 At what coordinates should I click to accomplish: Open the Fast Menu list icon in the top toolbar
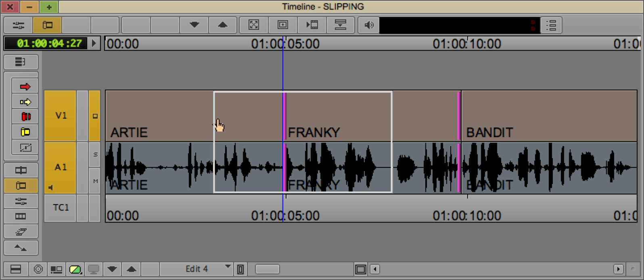551,25
